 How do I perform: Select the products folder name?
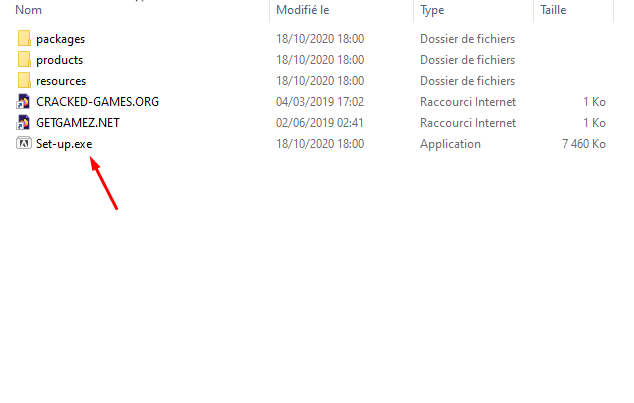coord(59,60)
